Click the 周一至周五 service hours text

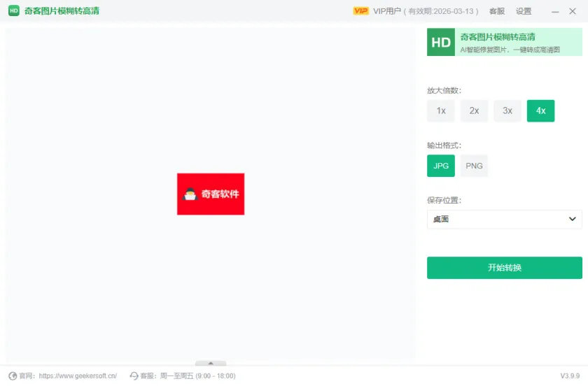[x=197, y=376]
